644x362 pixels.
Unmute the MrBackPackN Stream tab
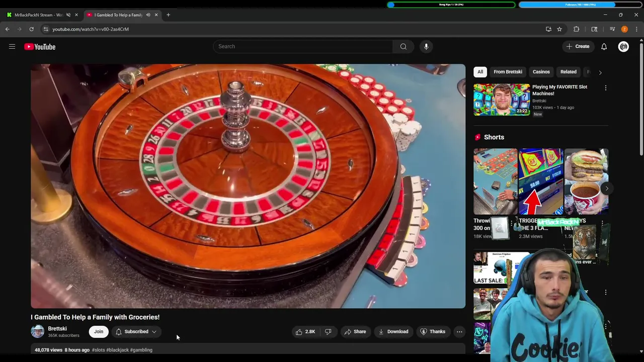point(68,15)
